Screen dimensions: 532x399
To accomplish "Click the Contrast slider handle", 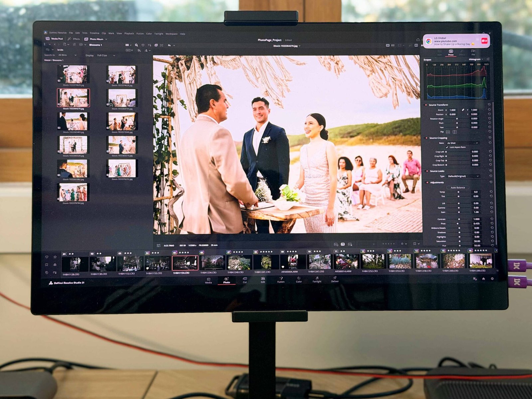I will coord(459,219).
